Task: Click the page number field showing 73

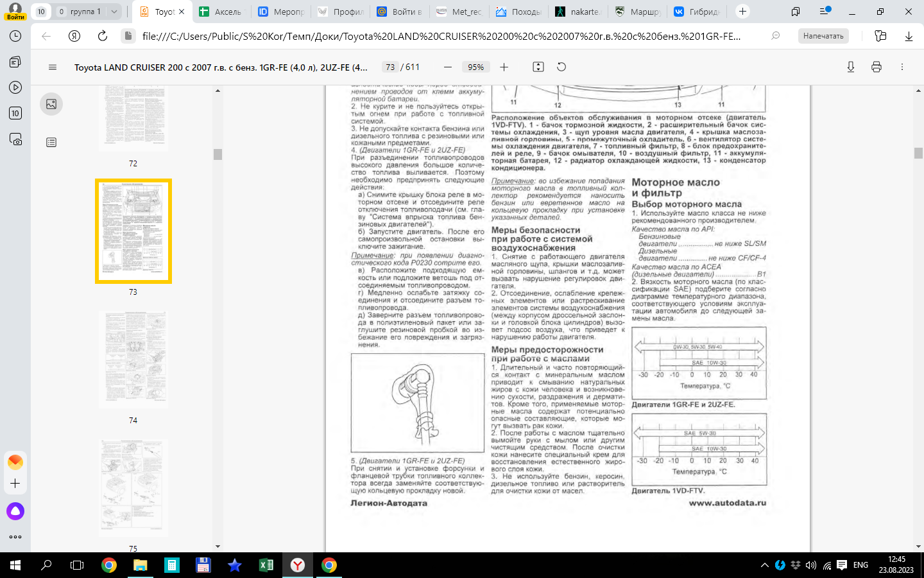Action: click(390, 67)
